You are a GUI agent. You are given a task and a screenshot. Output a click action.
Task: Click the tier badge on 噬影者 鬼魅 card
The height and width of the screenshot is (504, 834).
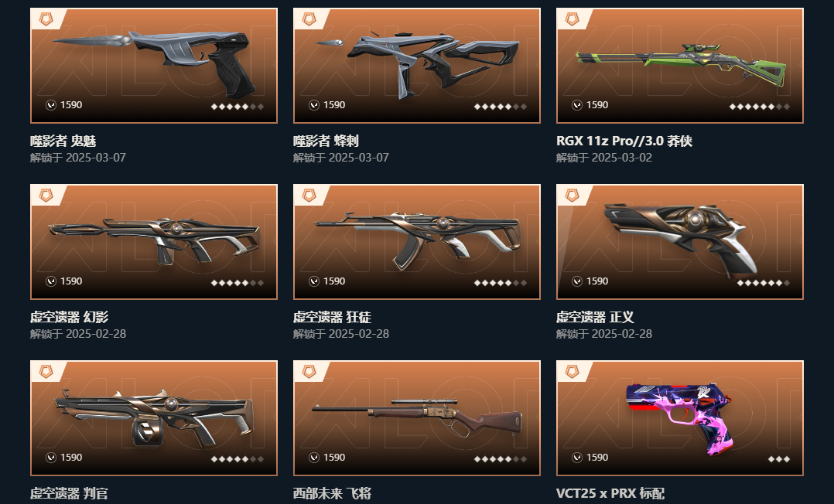pyautogui.click(x=46, y=19)
